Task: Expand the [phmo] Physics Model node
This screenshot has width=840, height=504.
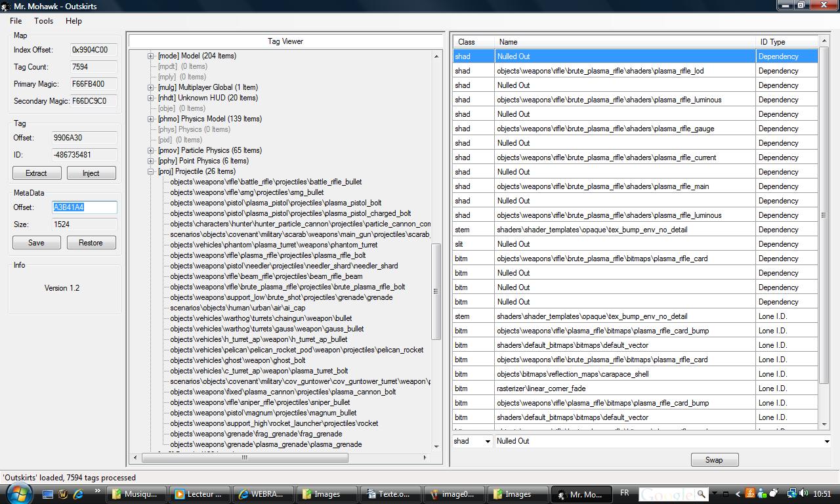Action: point(151,119)
